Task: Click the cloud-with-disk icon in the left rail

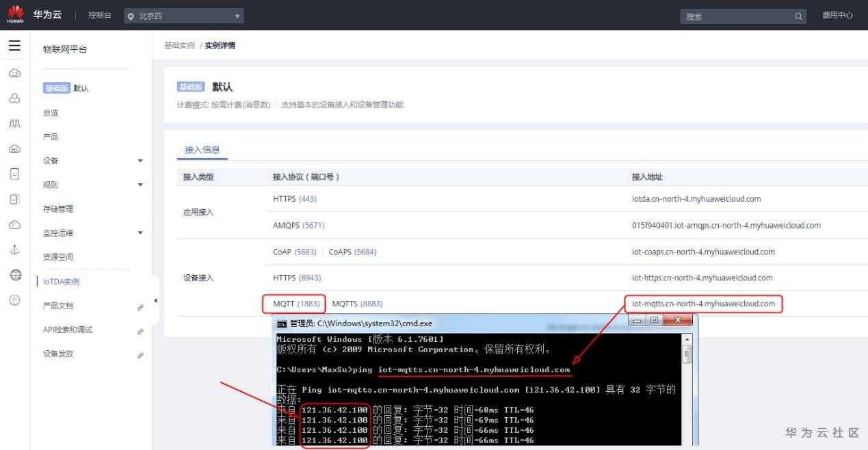Action: (x=14, y=149)
